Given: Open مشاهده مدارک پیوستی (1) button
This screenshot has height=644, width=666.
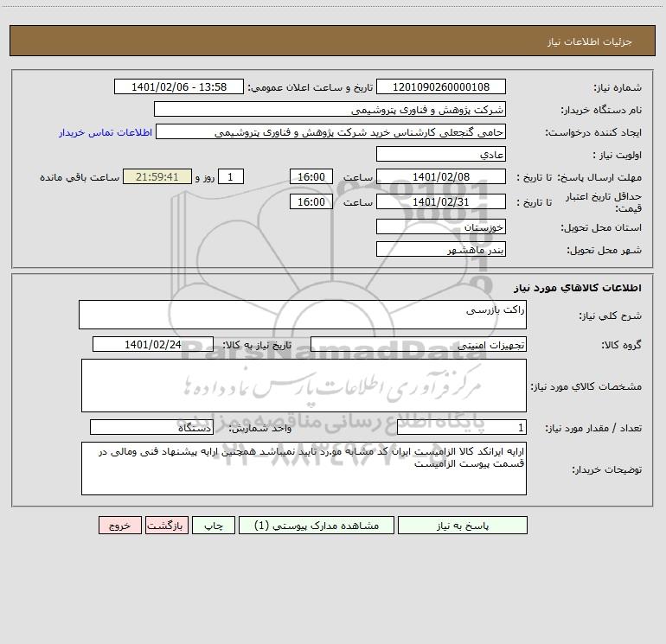Looking at the screenshot, I should tap(317, 525).
